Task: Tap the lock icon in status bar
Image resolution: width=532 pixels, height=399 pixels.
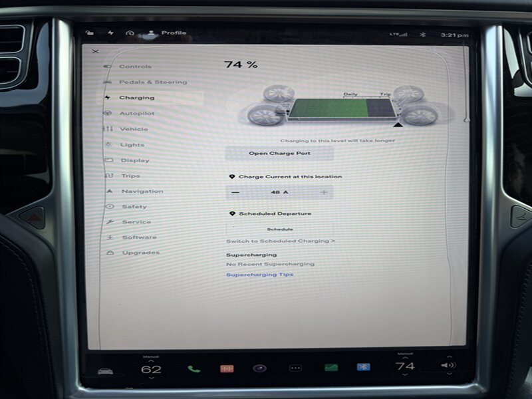Action: 88,33
